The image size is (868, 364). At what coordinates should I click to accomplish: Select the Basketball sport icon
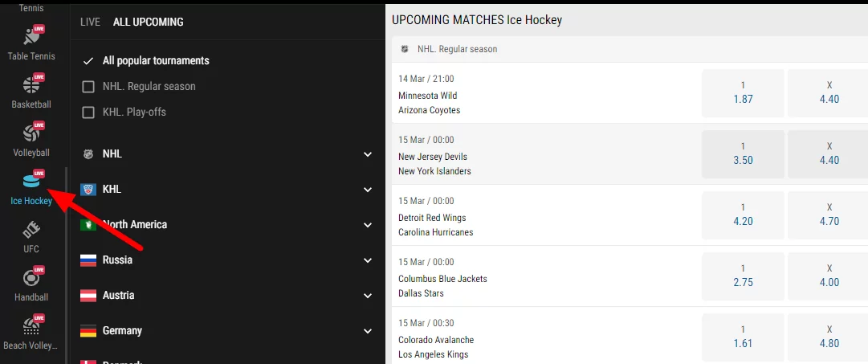click(x=31, y=86)
